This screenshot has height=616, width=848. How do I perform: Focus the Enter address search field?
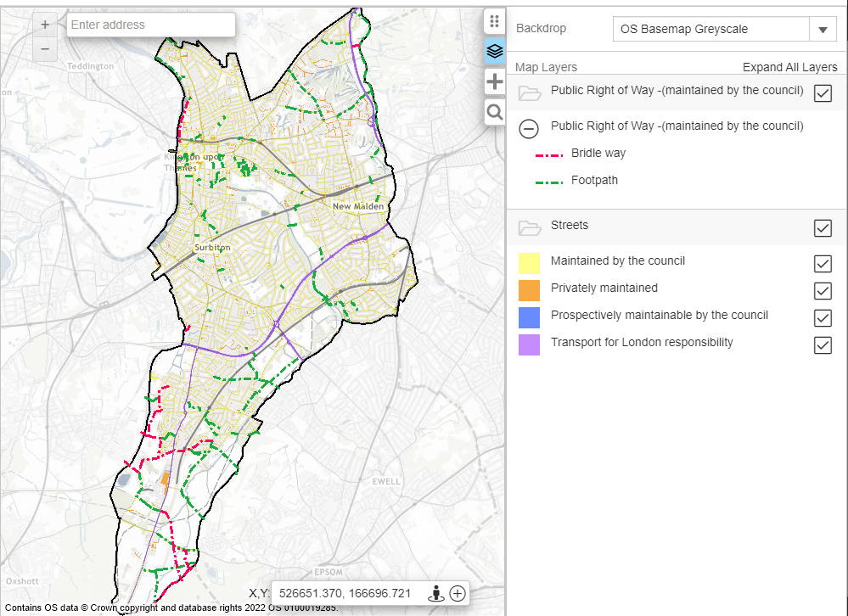[x=151, y=25]
